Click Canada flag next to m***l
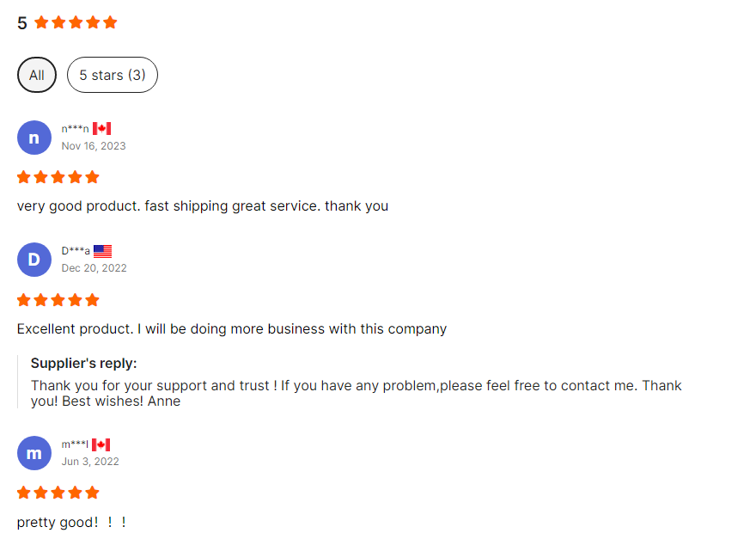This screenshot has height=533, width=756. pos(101,444)
